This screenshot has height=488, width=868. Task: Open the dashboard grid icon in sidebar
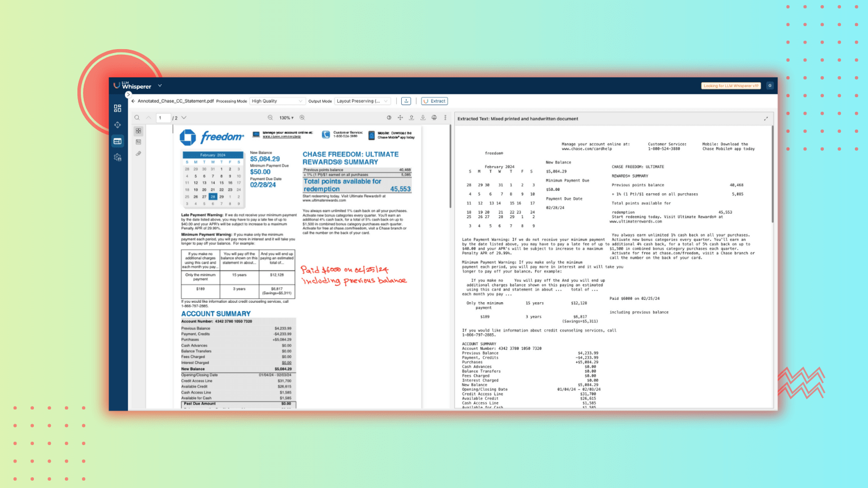pyautogui.click(x=118, y=108)
